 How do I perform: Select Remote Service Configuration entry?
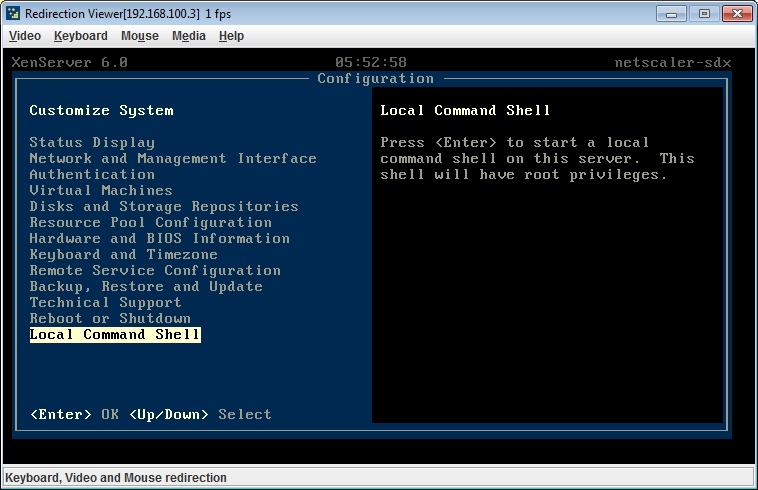155,271
